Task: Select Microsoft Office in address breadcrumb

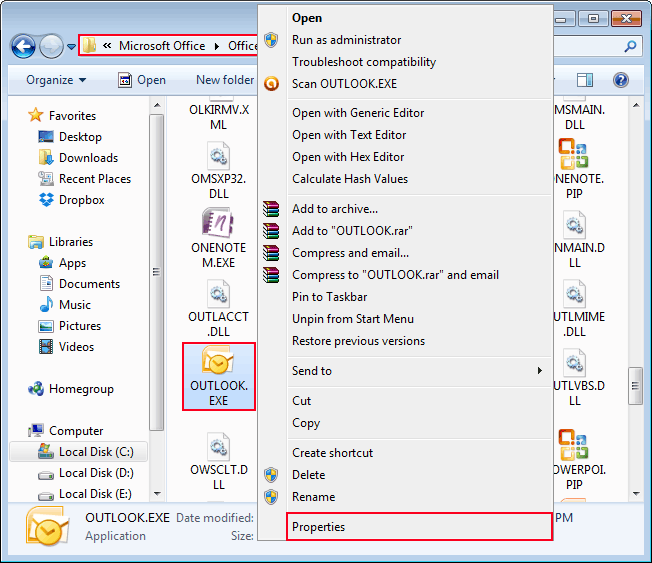Action: click(162, 45)
